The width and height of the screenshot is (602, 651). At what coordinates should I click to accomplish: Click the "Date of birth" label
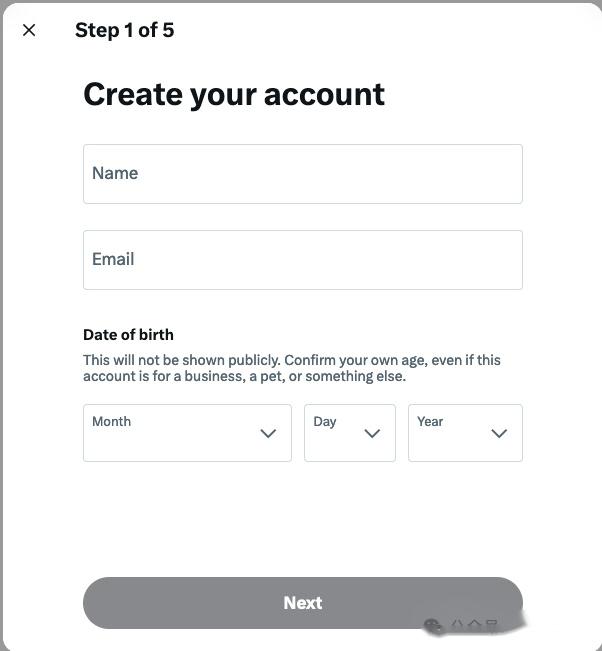pyautogui.click(x=128, y=335)
